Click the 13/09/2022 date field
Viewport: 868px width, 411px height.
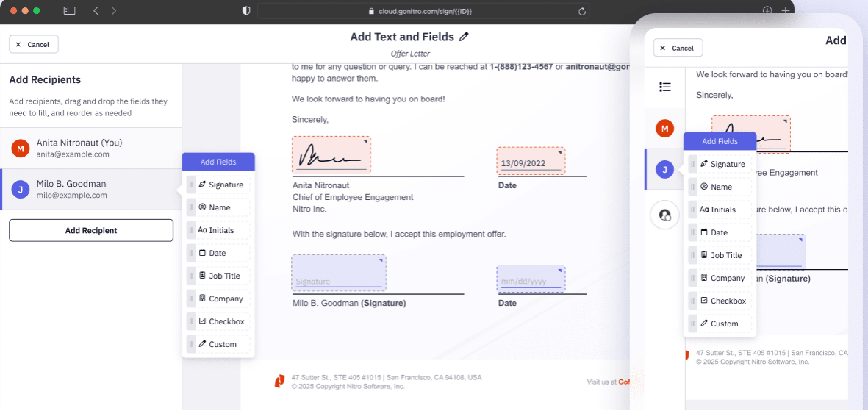tap(531, 161)
